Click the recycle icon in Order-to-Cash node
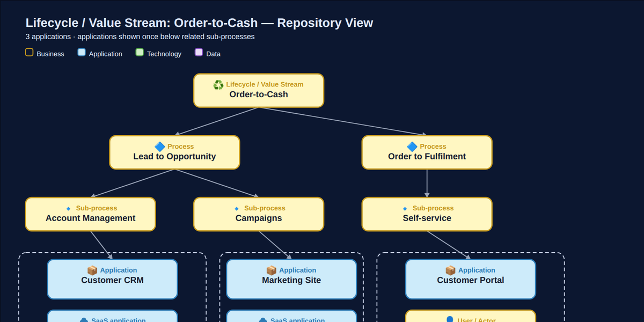Screen dimensions: 644x322 (x=218, y=85)
